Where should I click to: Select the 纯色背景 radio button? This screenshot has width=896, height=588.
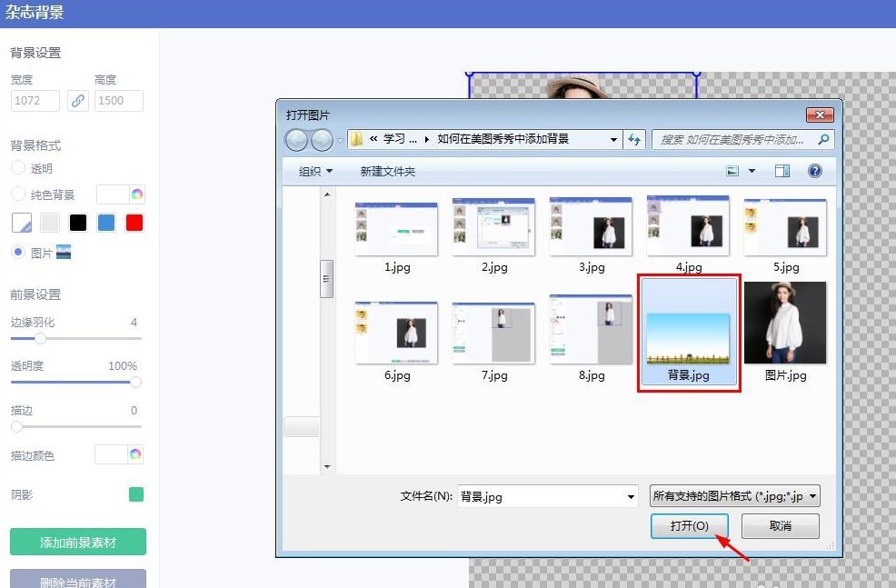[x=18, y=194]
